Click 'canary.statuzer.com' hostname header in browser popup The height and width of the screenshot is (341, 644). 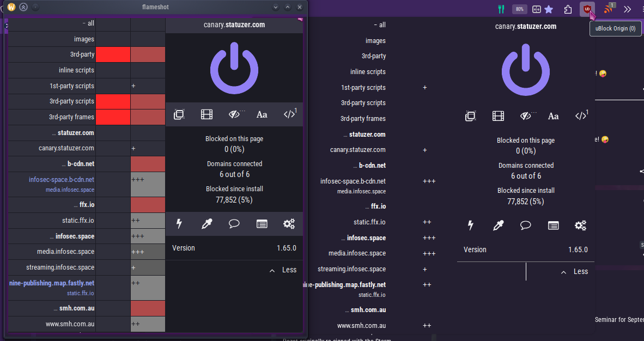click(x=526, y=26)
